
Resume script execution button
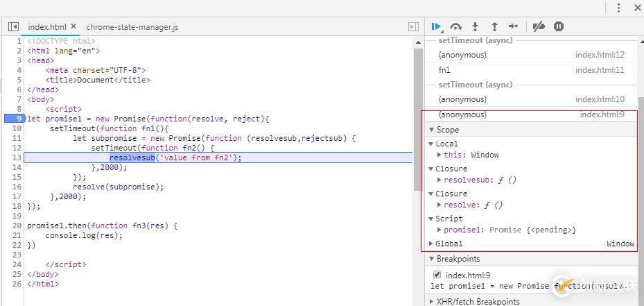click(x=436, y=27)
